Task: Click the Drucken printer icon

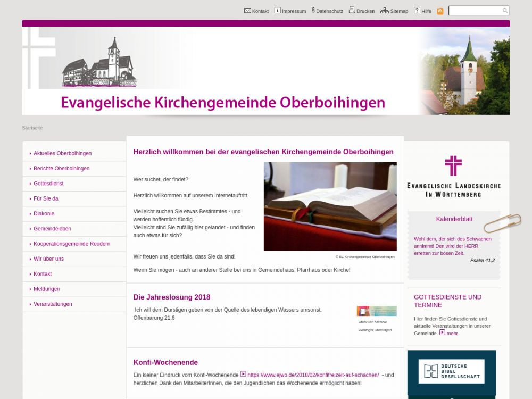Action: click(x=352, y=10)
